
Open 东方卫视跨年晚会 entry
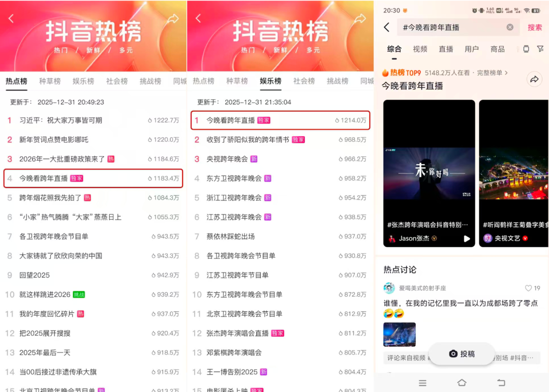(281, 178)
